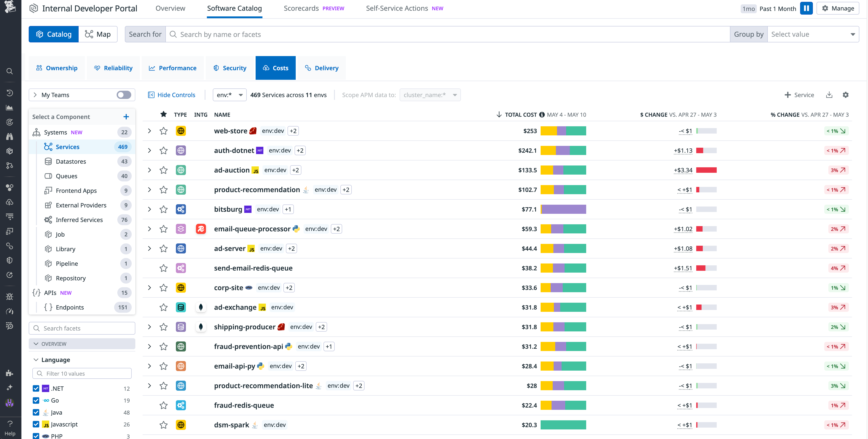
Task: Expand the auth-dotnet service row
Action: click(x=150, y=150)
